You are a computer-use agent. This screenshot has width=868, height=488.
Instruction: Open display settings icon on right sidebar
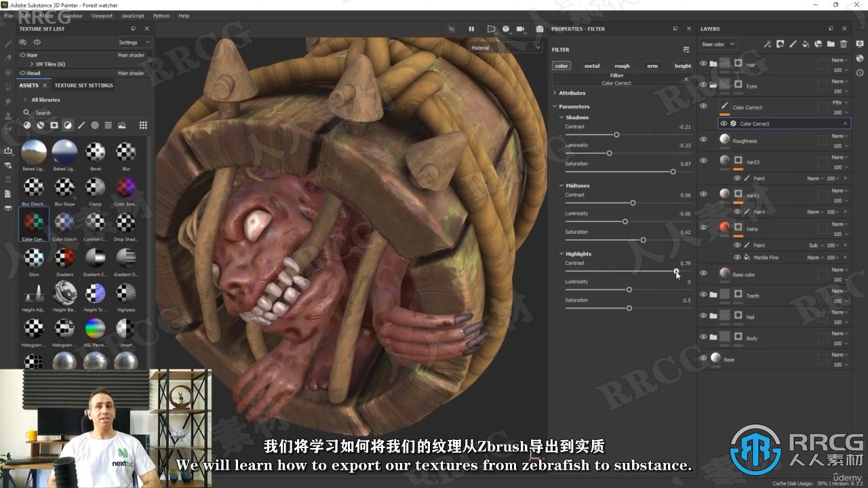860,43
